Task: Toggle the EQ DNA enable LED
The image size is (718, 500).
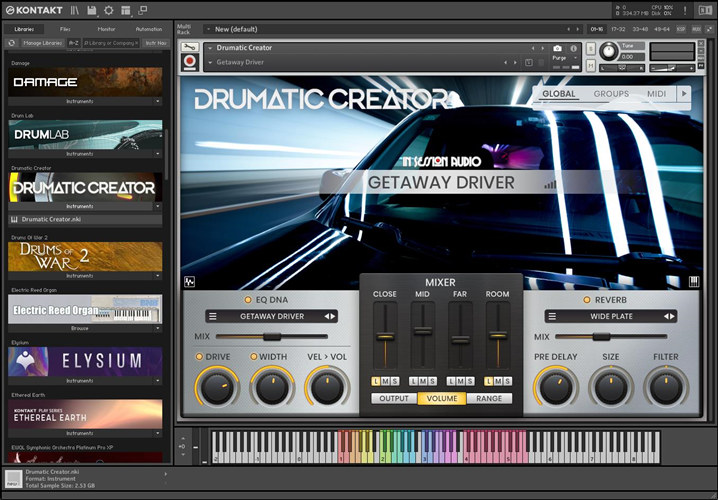Action: [248, 299]
